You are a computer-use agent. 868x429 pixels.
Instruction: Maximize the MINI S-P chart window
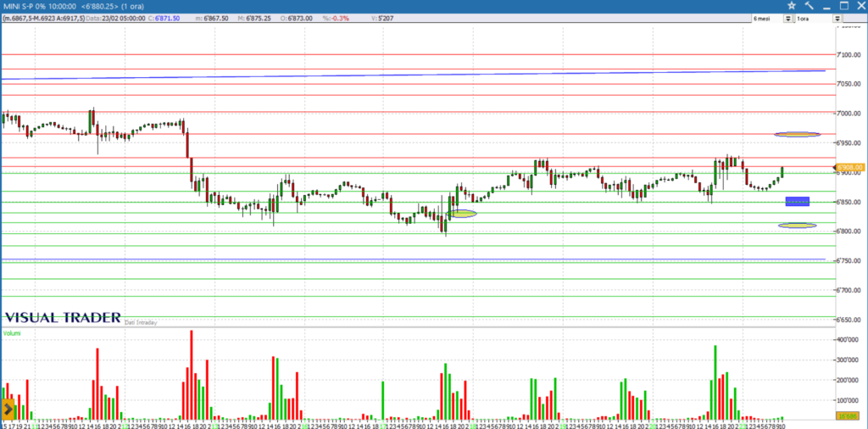843,6
